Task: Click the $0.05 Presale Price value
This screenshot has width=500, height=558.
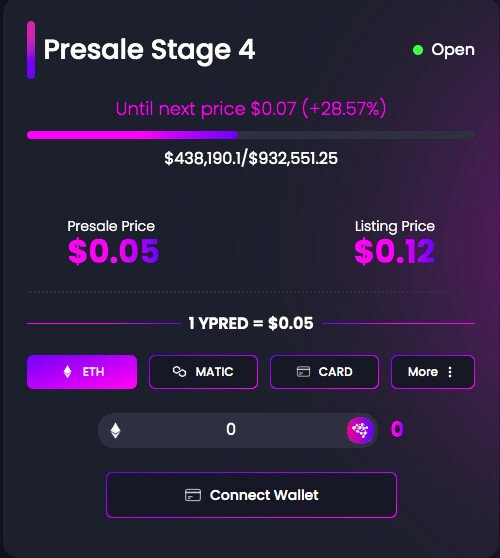Action: pyautogui.click(x=114, y=251)
